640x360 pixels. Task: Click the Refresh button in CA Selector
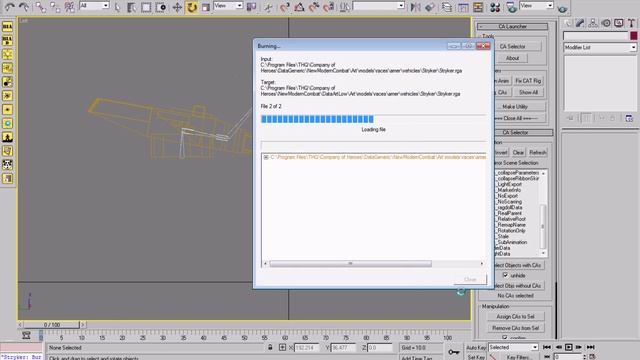tap(538, 152)
